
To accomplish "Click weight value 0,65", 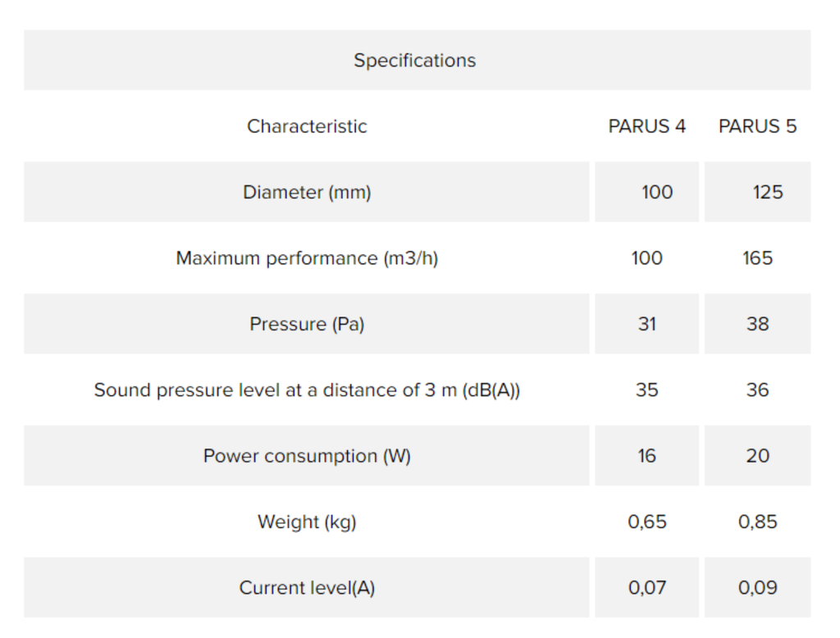I will [x=646, y=522].
